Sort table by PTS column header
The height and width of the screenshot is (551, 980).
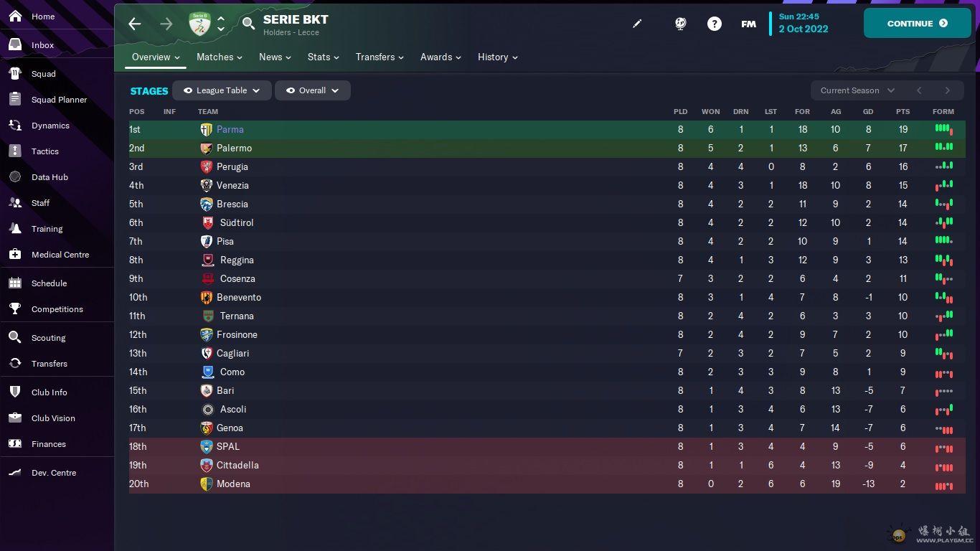(x=903, y=112)
